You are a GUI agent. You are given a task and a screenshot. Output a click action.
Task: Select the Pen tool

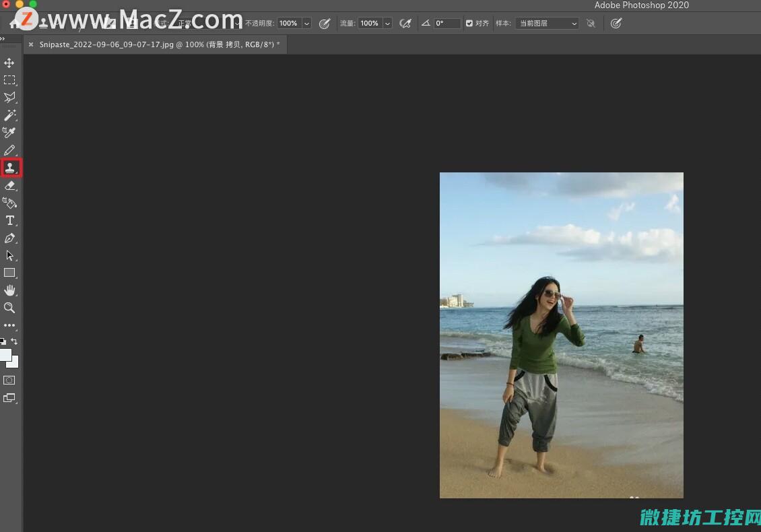tap(9, 238)
